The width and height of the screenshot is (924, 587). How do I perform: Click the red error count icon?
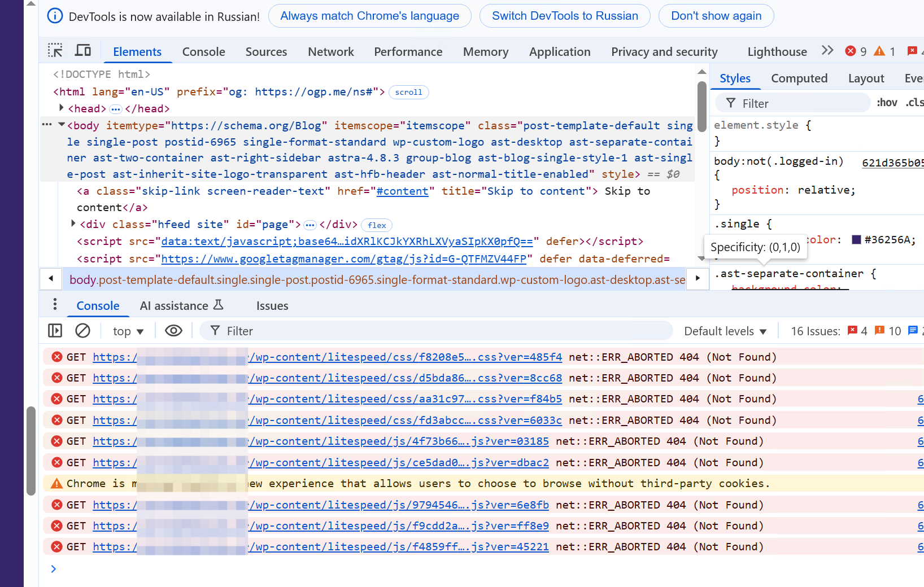[x=851, y=51]
